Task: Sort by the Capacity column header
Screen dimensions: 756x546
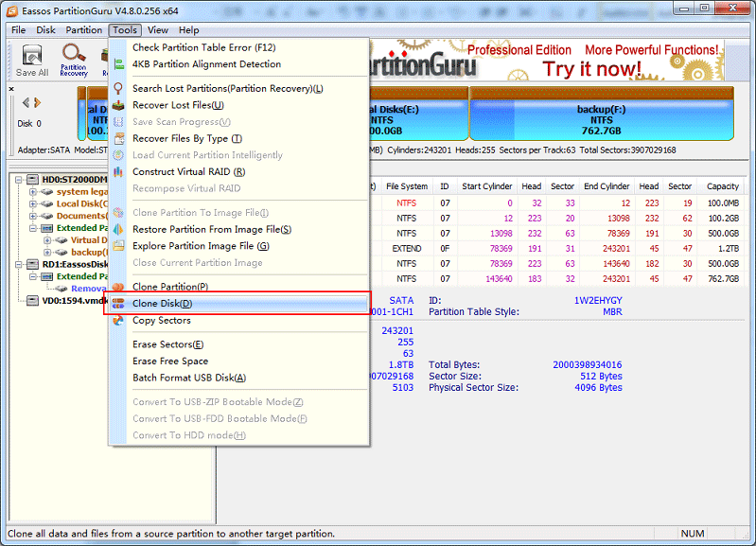Action: point(722,186)
